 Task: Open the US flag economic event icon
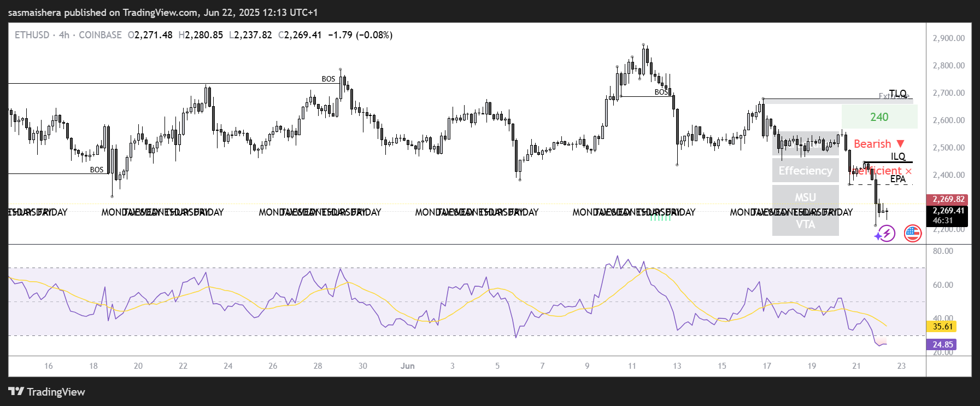[x=912, y=234]
